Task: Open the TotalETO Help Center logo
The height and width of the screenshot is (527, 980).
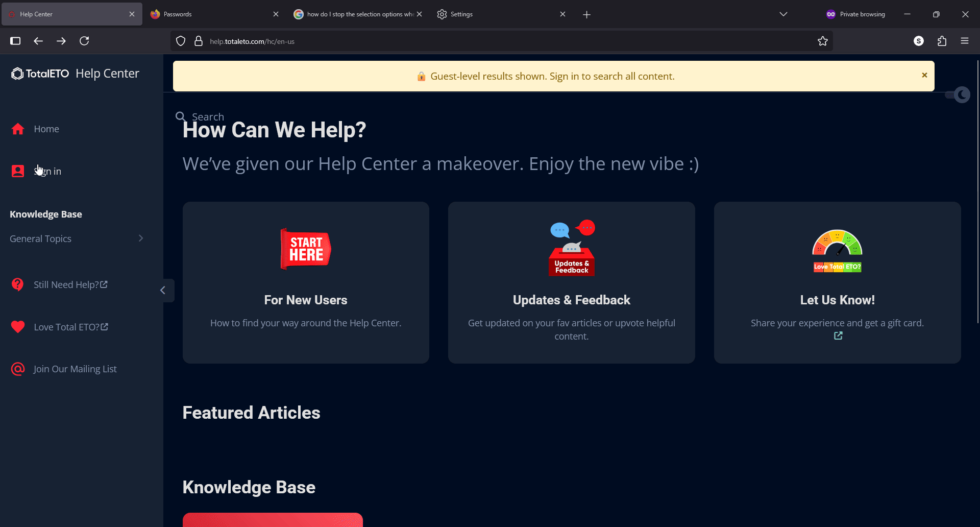Action: point(75,73)
